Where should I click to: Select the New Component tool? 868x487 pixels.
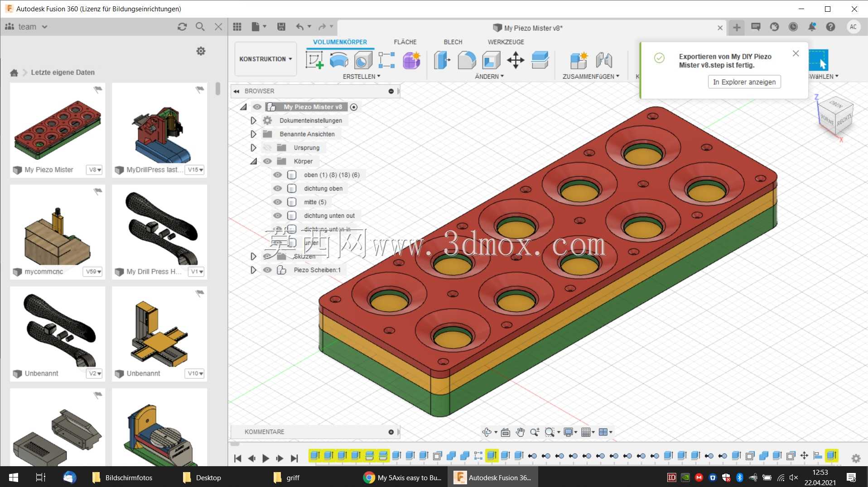click(x=579, y=60)
